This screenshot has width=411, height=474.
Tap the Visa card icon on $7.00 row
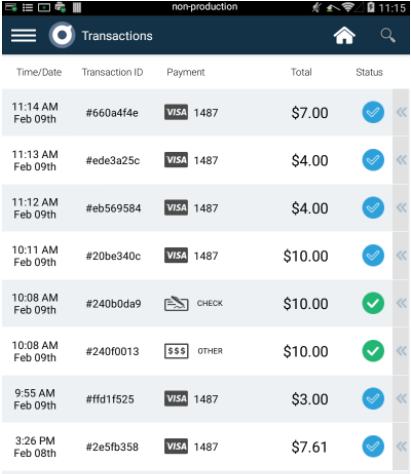[x=176, y=112]
